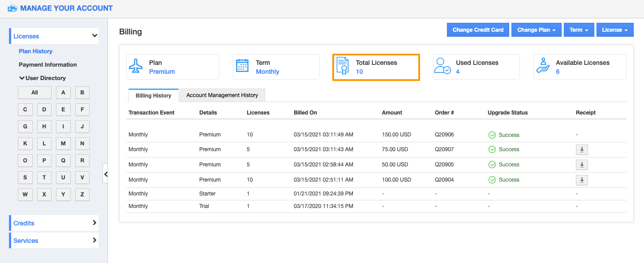The image size is (644, 263).
Task: Click the Used Licenses person icon
Action: click(442, 66)
